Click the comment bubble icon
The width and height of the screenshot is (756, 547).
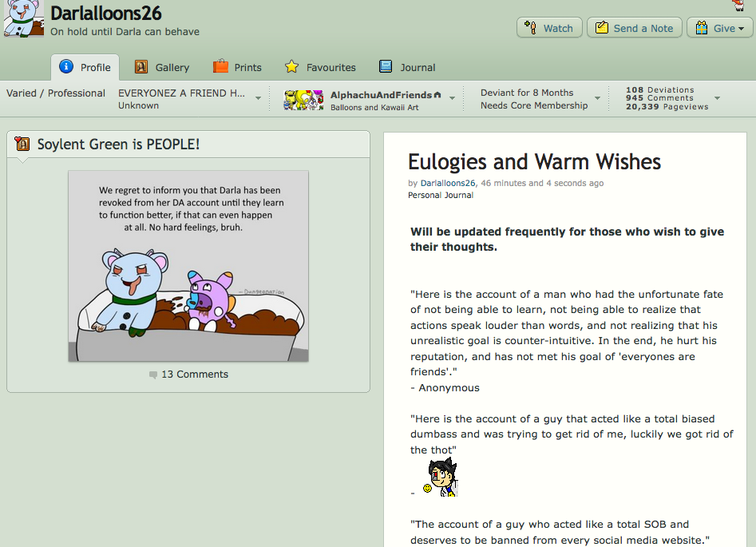pyautogui.click(x=153, y=375)
